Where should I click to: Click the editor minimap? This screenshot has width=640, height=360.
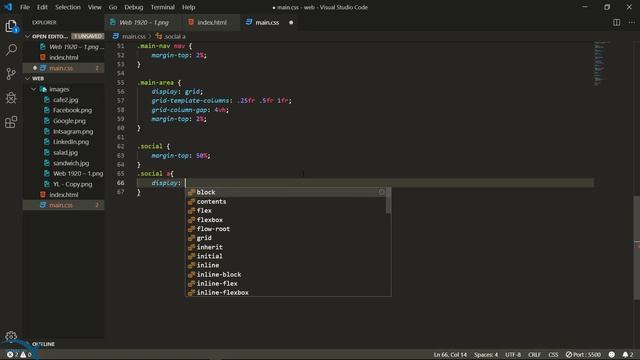tap(601, 63)
